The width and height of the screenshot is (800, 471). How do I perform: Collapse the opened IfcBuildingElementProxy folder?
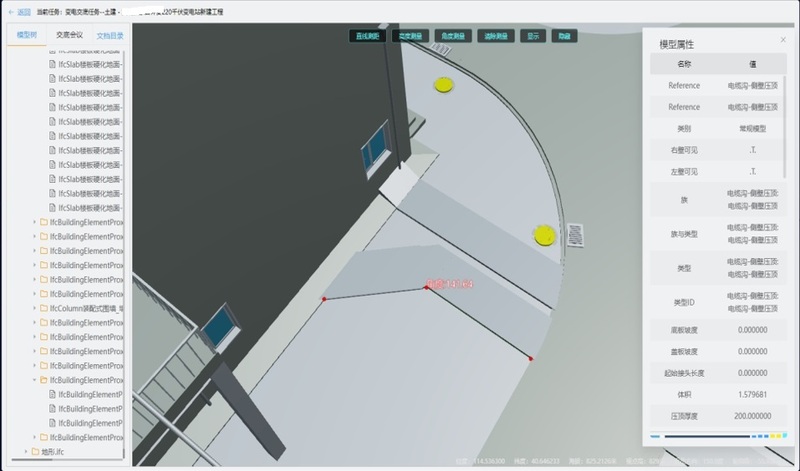pos(35,380)
